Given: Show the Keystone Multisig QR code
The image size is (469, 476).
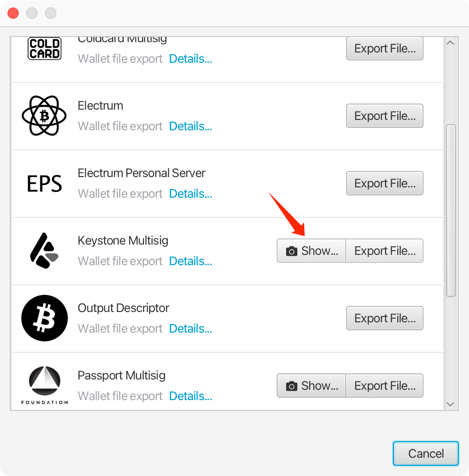Looking at the screenshot, I should 311,251.
